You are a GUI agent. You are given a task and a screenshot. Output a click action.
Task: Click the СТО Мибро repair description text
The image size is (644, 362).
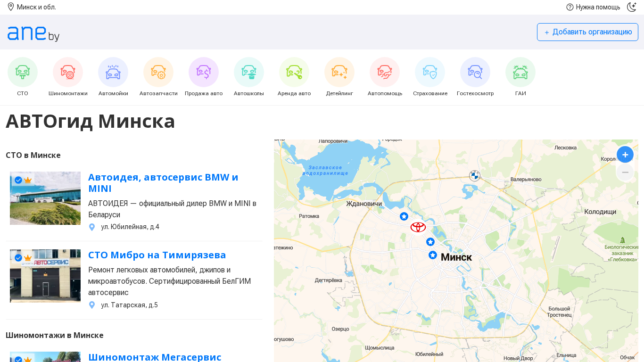pos(170,281)
